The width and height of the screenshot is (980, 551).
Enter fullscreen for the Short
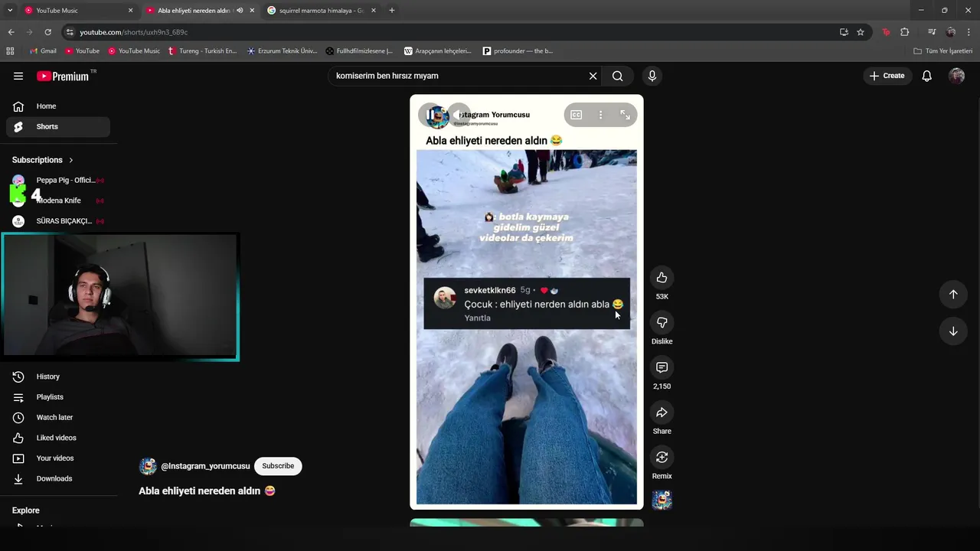point(625,115)
